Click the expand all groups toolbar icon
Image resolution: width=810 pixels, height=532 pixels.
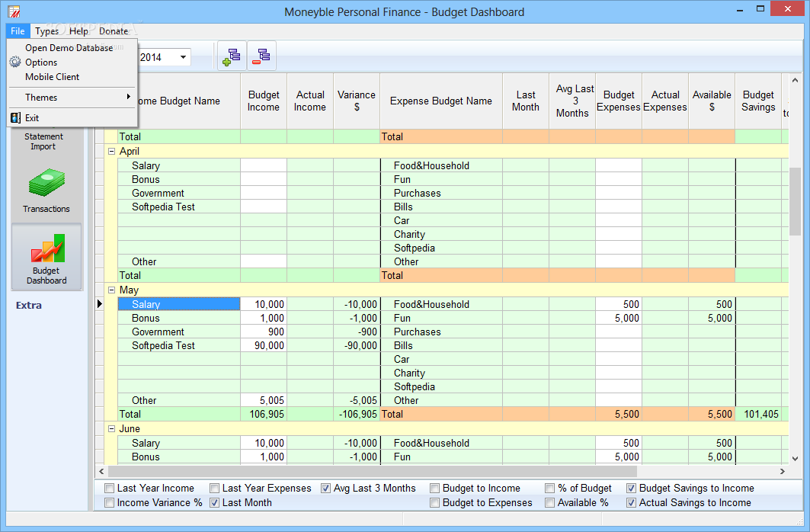click(232, 56)
